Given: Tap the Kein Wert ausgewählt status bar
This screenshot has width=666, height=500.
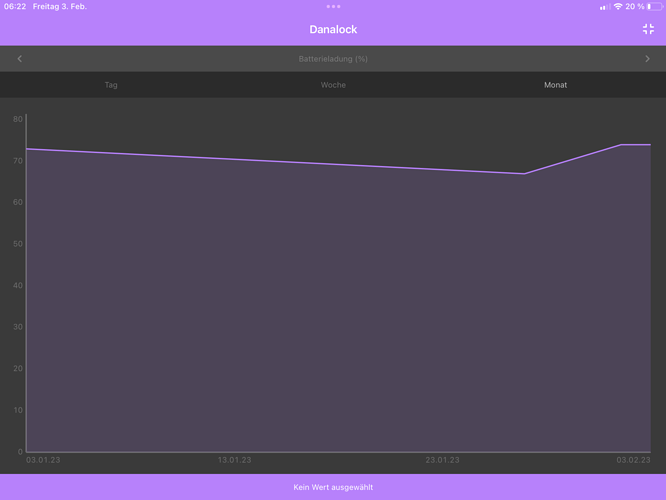Looking at the screenshot, I should point(333,487).
